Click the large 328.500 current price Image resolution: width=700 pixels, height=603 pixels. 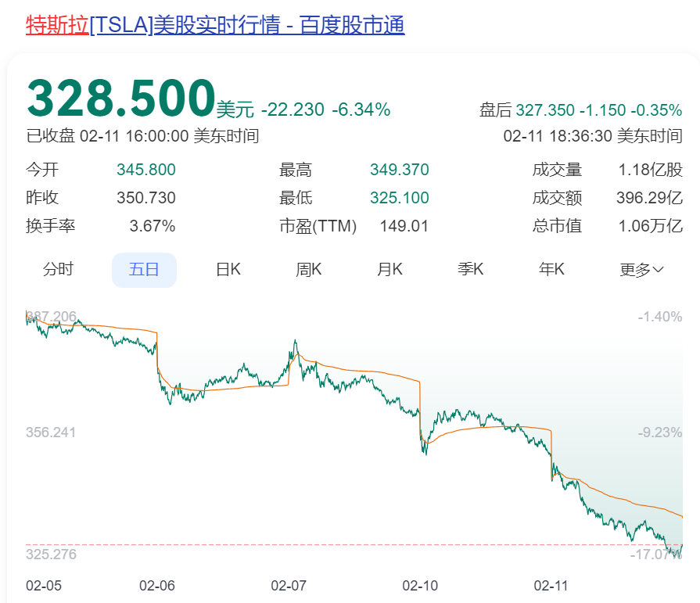click(121, 99)
